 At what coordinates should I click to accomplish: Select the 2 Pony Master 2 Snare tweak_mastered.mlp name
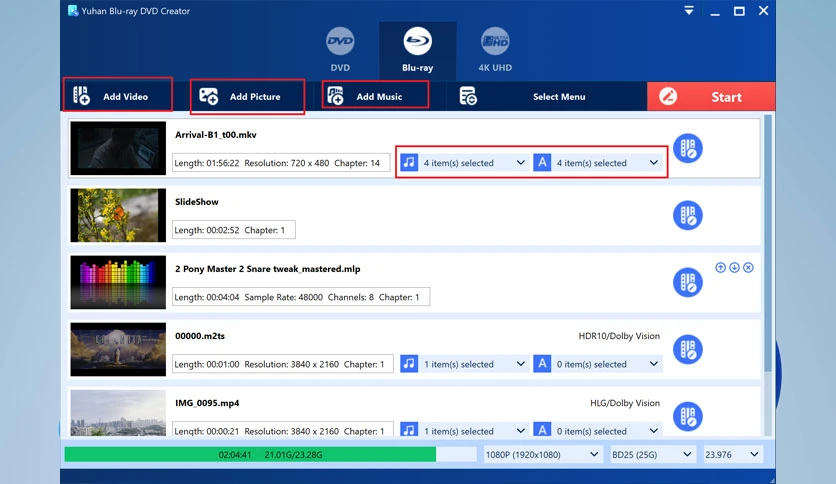click(268, 269)
